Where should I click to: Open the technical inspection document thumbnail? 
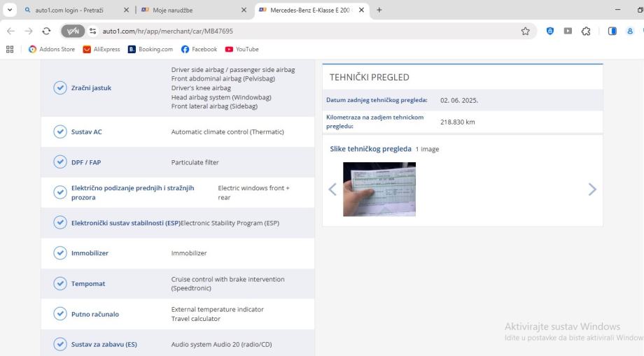[379, 189]
